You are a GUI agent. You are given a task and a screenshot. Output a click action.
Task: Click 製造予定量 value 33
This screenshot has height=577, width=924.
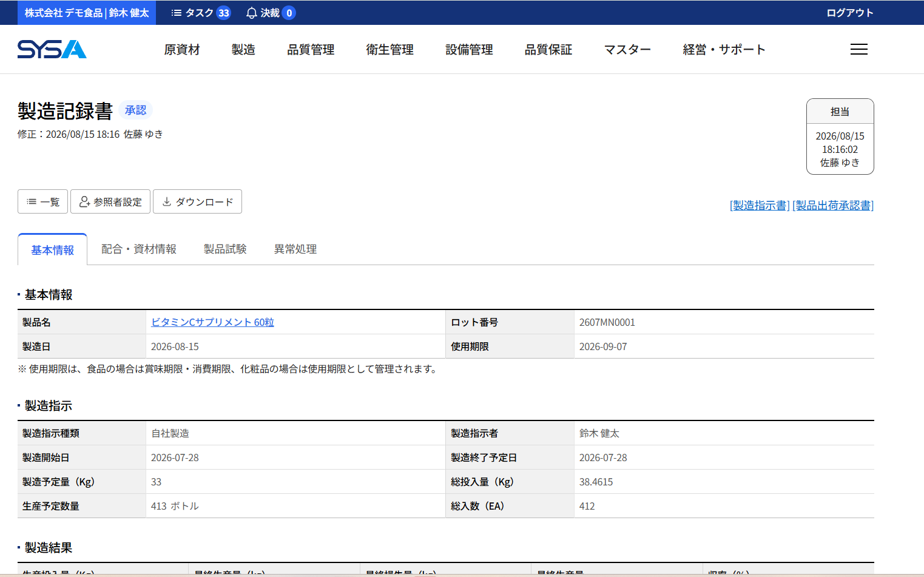tap(156, 482)
